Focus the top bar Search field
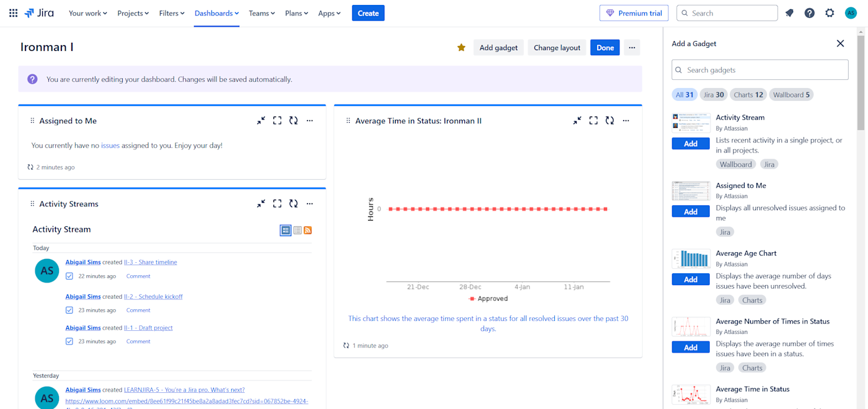 pyautogui.click(x=727, y=13)
